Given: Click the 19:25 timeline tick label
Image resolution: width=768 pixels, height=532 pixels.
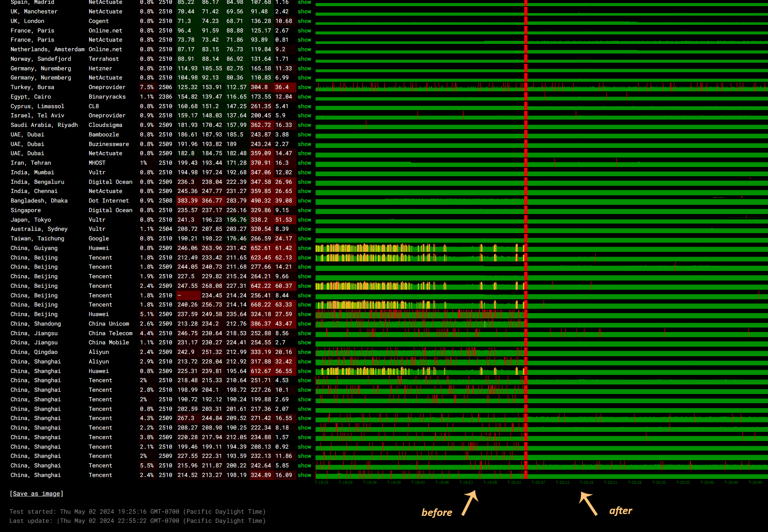Looking at the screenshot, I should tap(323, 482).
